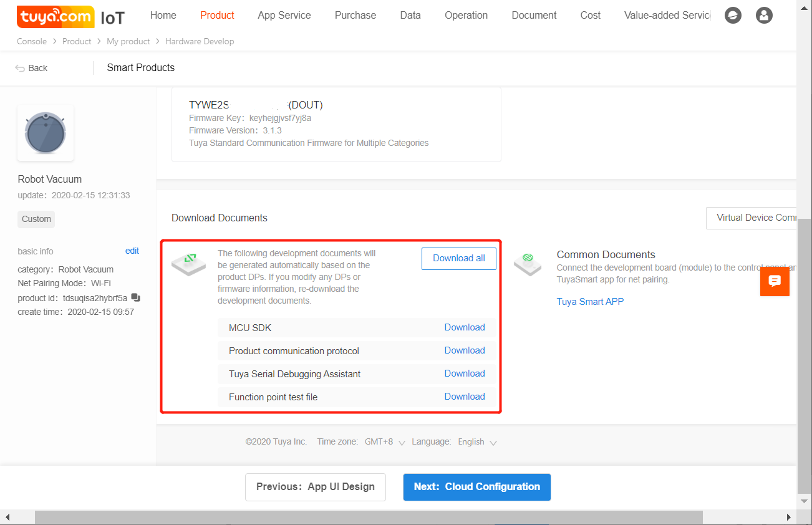Screen dimensions: 812x525
Task: Click the green development documents icon
Action: [x=188, y=263]
